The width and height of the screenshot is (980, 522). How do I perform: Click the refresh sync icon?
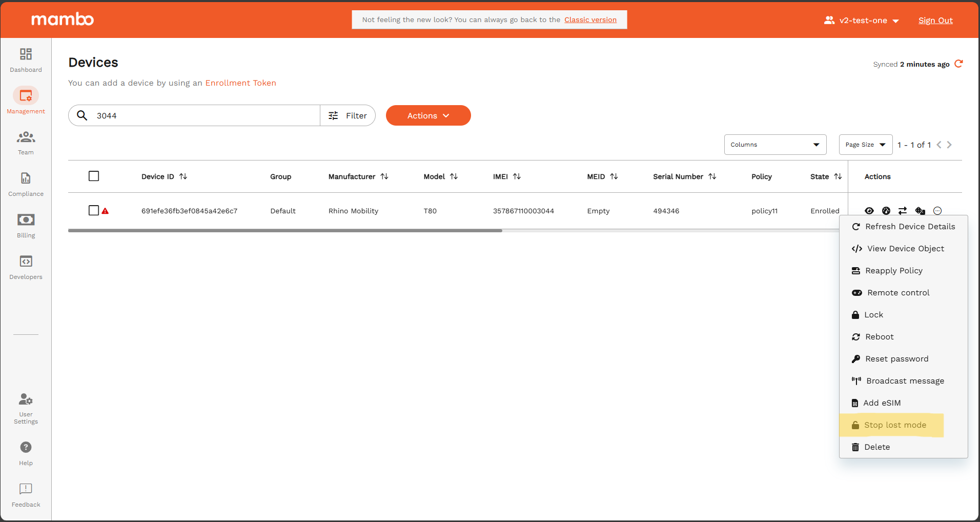(958, 64)
